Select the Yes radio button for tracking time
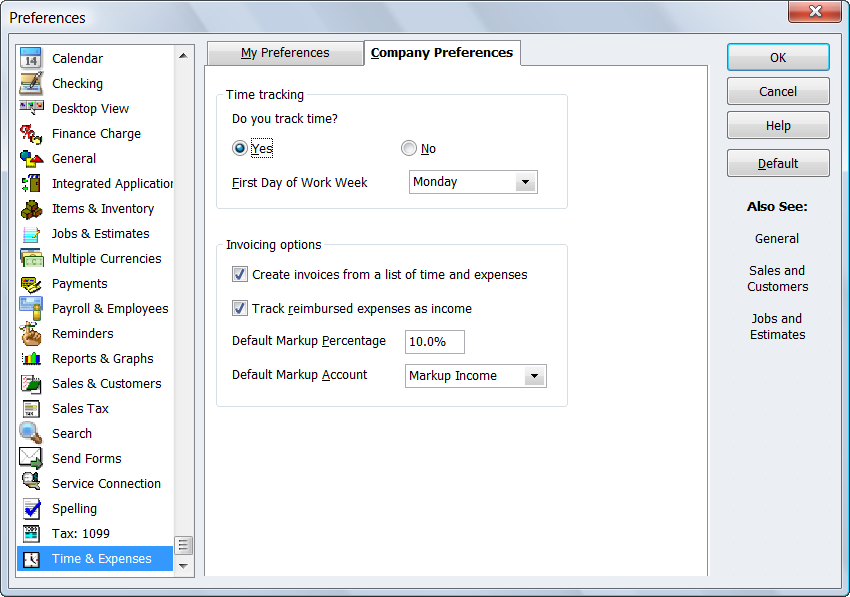Screen dimensions: 850x597 pyautogui.click(x=240, y=149)
